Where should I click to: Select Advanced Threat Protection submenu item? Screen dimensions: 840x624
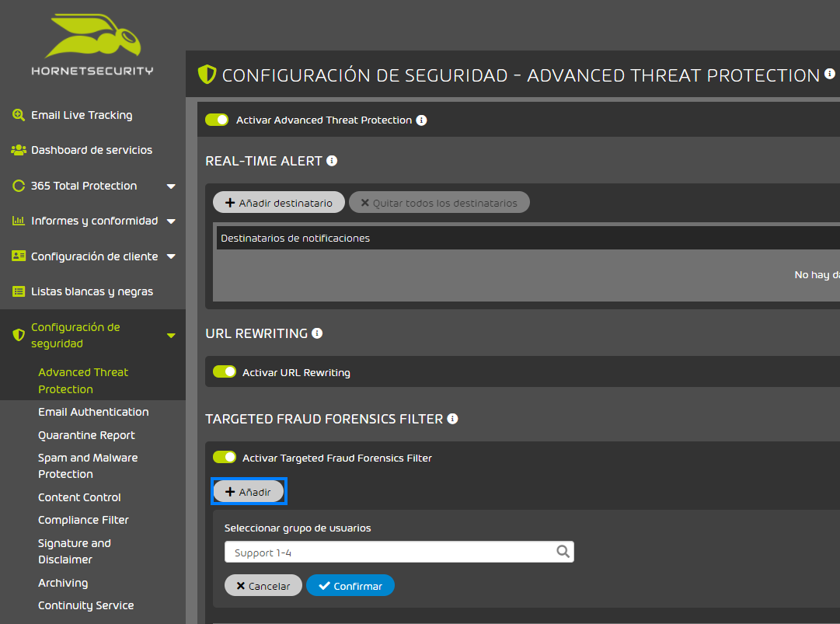tap(83, 381)
